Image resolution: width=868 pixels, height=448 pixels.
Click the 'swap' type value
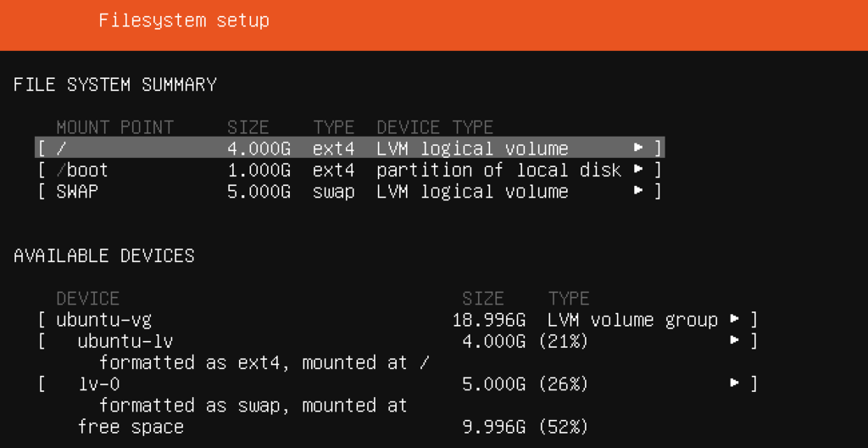point(333,192)
